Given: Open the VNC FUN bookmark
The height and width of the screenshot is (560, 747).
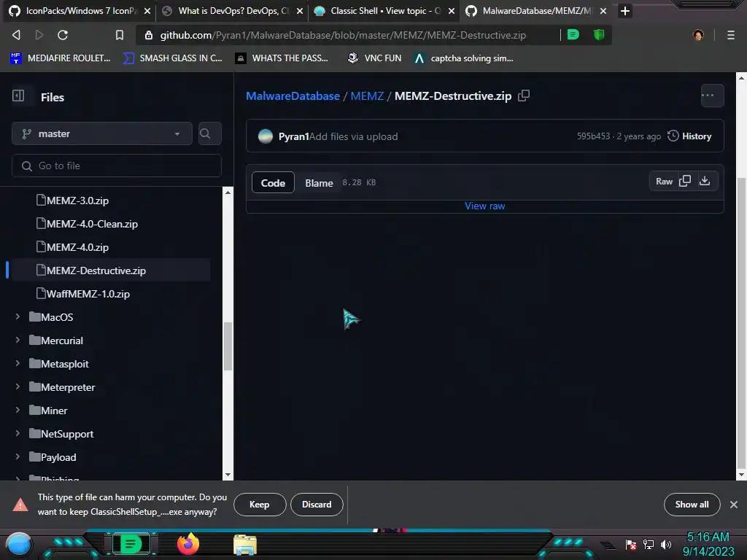Looking at the screenshot, I should pyautogui.click(x=374, y=58).
